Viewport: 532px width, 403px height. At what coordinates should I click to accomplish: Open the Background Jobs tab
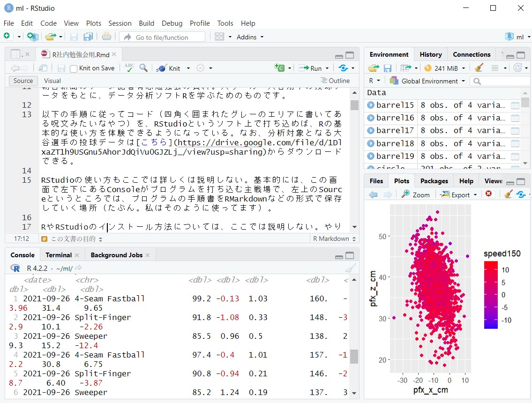[116, 255]
